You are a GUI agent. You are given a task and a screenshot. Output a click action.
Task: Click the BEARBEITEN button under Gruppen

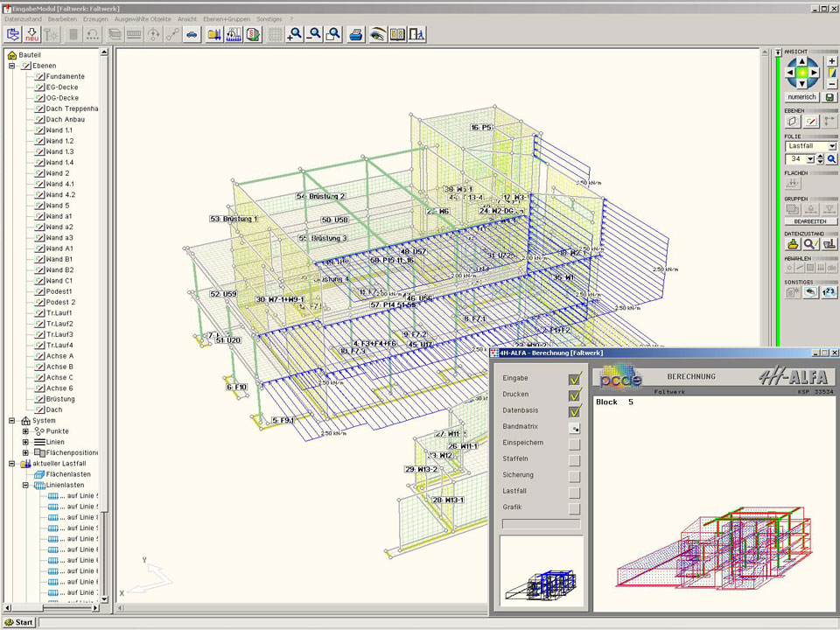pos(810,221)
